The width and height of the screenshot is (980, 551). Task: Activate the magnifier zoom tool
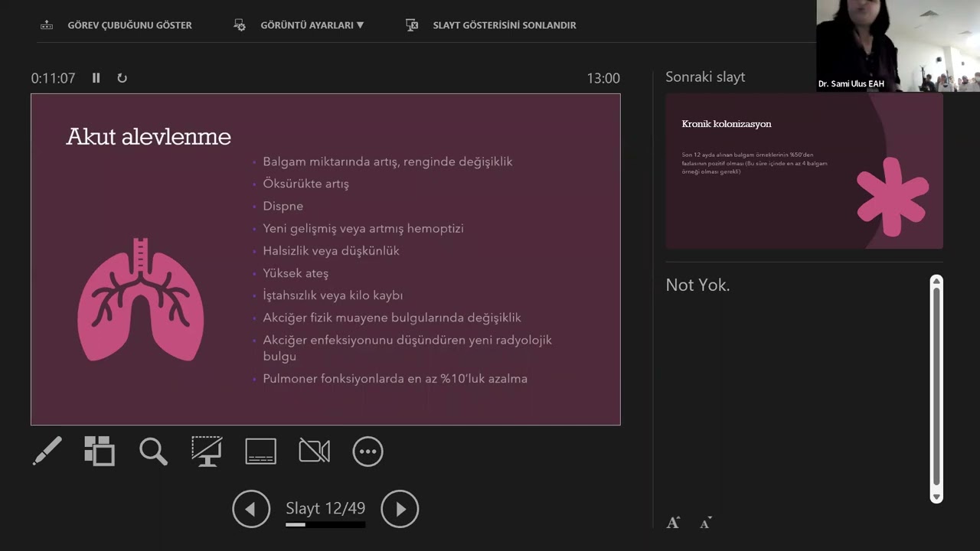pos(153,451)
